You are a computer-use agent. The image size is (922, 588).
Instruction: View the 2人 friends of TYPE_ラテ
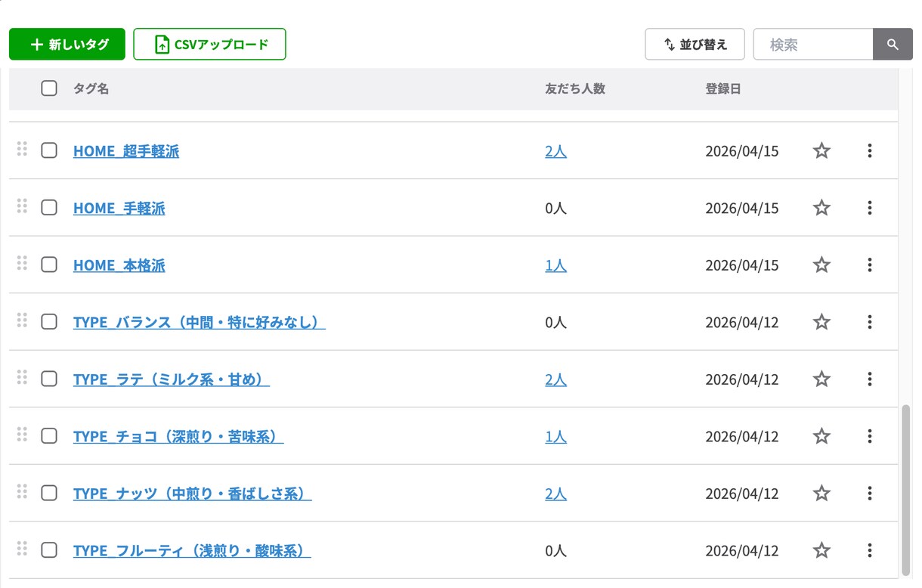(555, 379)
